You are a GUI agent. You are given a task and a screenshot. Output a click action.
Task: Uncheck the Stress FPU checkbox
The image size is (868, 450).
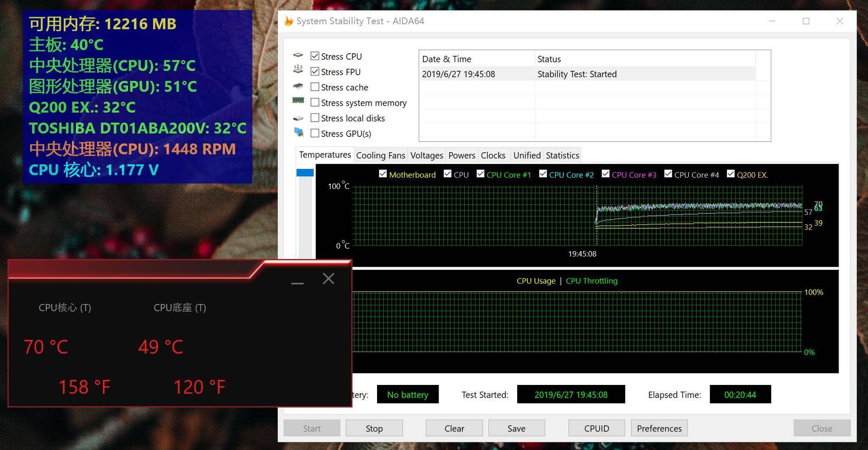click(x=315, y=71)
